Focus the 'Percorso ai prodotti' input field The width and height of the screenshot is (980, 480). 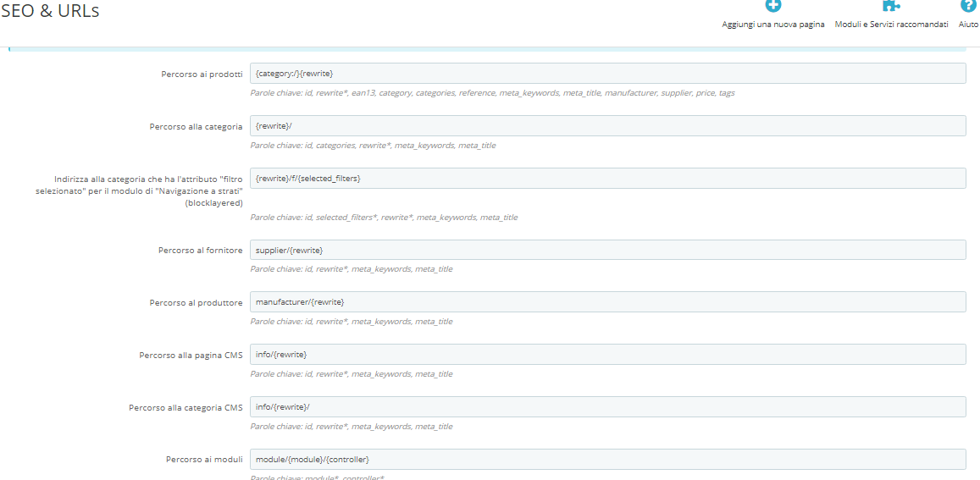[x=608, y=73]
